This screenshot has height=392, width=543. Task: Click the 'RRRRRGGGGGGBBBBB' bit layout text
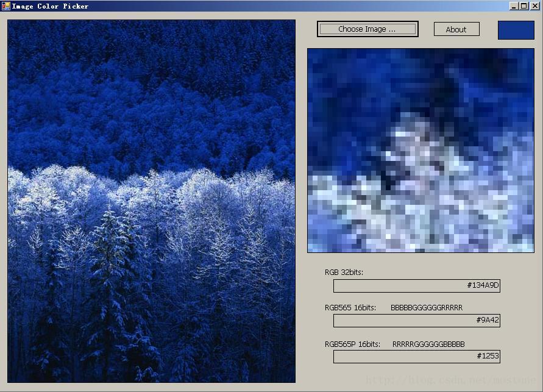coord(428,344)
